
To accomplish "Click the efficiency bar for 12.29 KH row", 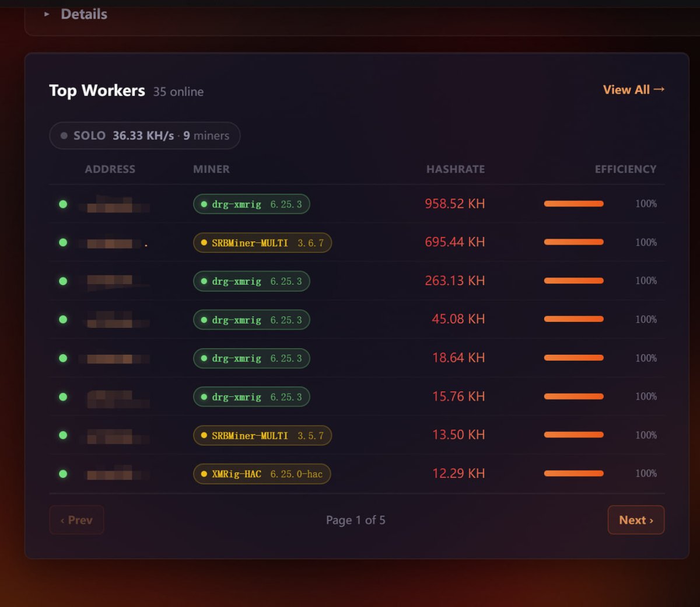I will [574, 473].
